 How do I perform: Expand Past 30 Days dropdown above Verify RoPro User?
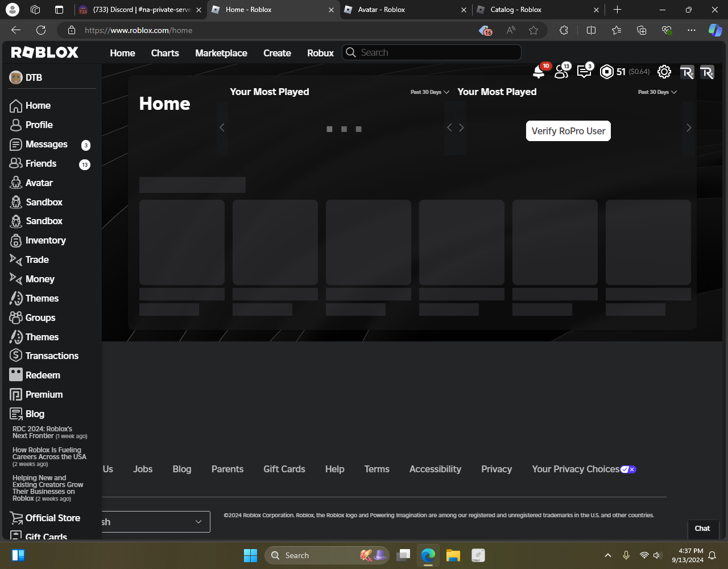click(x=657, y=92)
